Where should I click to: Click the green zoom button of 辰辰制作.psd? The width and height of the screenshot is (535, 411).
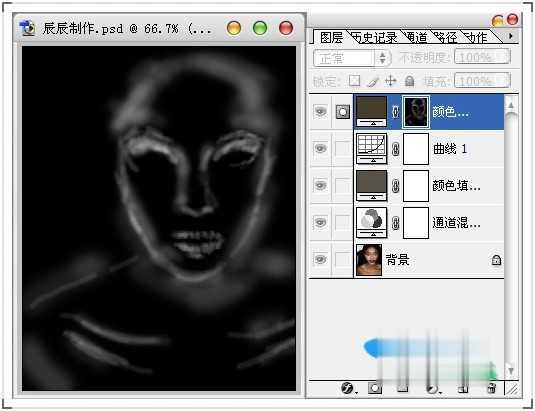(260, 28)
